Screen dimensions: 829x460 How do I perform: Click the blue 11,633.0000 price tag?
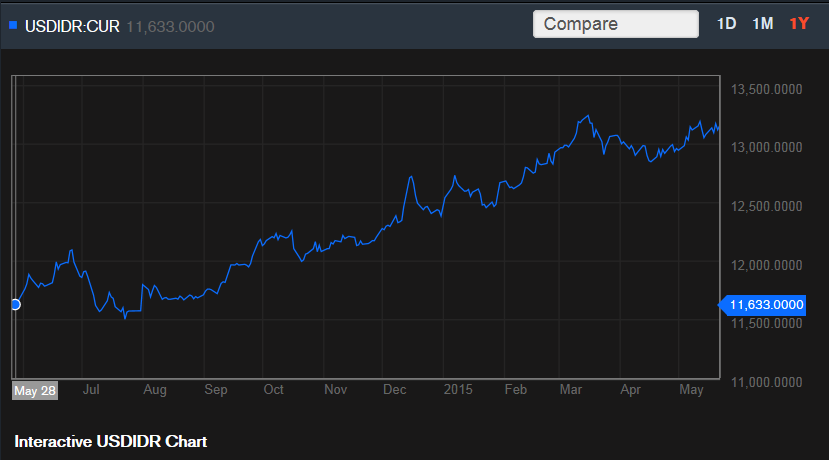(762, 305)
